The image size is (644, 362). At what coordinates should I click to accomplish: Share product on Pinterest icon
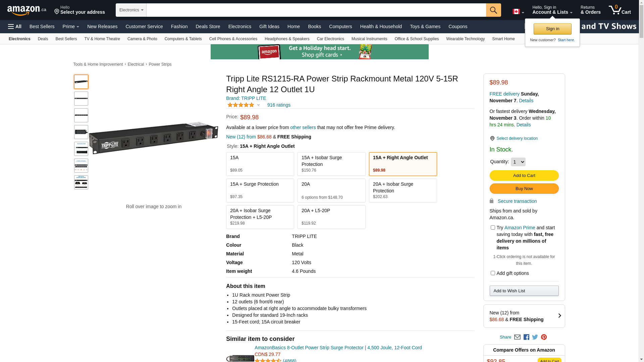(544, 337)
